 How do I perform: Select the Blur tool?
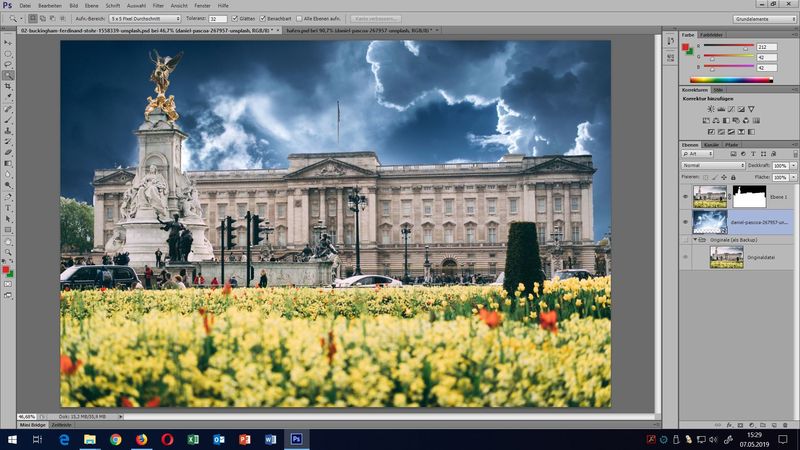point(8,175)
